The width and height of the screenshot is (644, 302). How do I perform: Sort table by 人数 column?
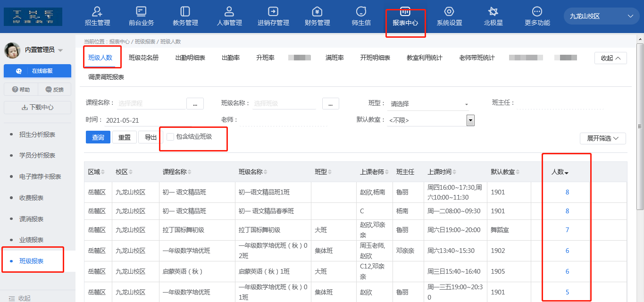click(x=567, y=173)
